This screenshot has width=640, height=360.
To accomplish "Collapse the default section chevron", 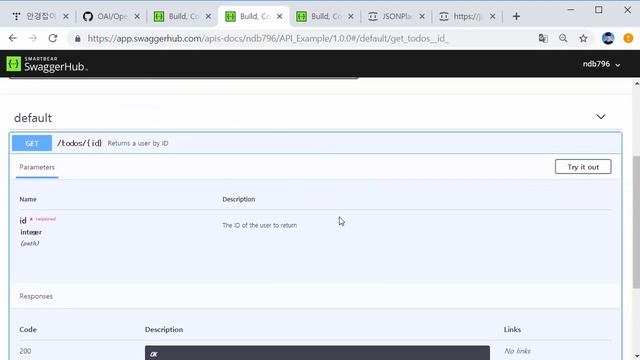I will (x=601, y=117).
